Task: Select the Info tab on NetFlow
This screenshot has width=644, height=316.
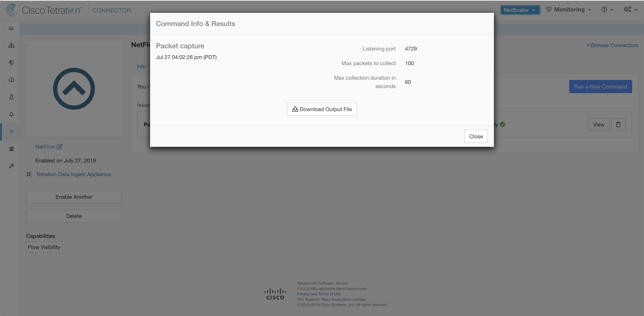Action: [x=141, y=66]
